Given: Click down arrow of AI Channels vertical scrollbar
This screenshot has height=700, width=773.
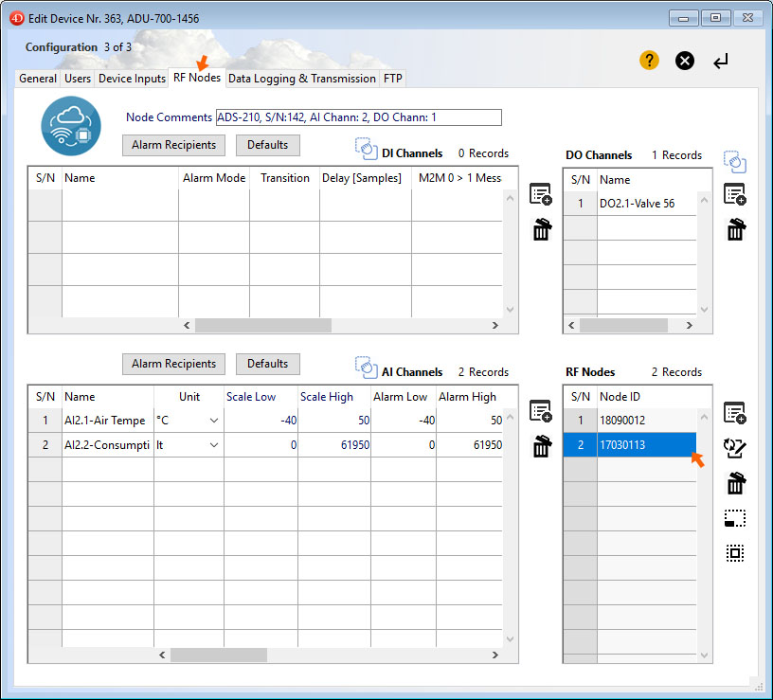Looking at the screenshot, I should point(510,639).
